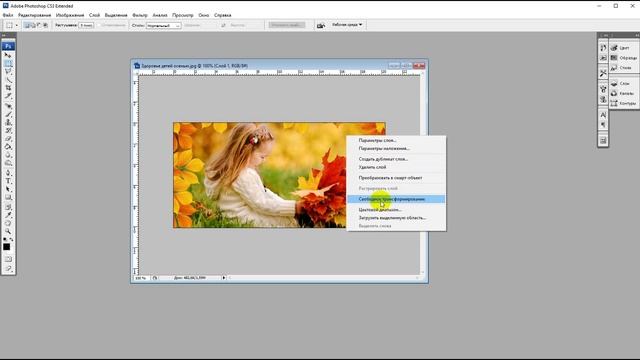Choose Параметры наложения in context menu

tap(396, 149)
